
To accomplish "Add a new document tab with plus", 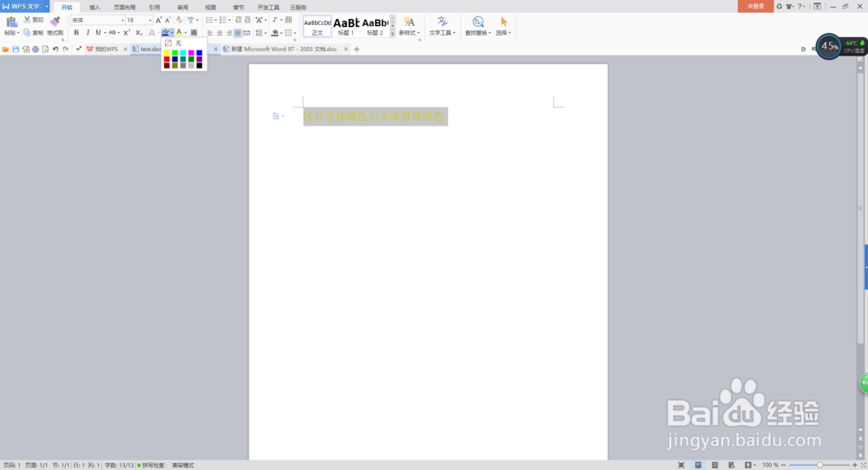I will click(357, 49).
